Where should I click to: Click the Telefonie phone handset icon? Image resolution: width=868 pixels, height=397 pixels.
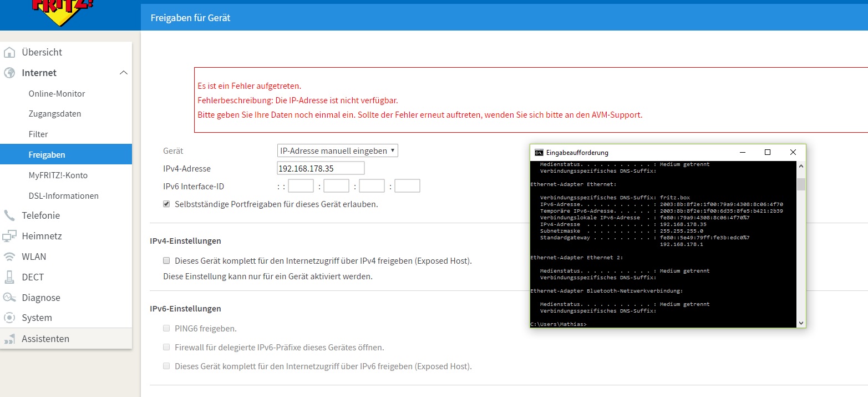tap(9, 215)
